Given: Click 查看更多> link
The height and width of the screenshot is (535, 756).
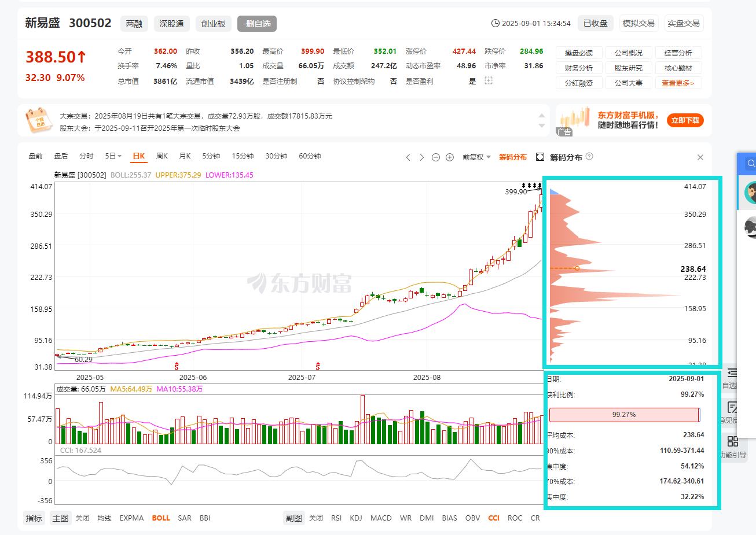Looking at the screenshot, I should point(678,83).
